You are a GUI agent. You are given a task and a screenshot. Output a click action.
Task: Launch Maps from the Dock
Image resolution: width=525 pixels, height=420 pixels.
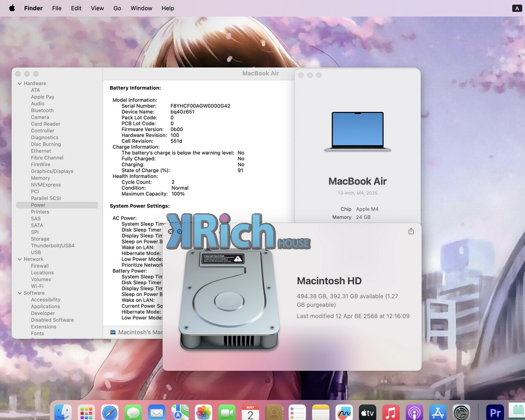click(x=180, y=412)
